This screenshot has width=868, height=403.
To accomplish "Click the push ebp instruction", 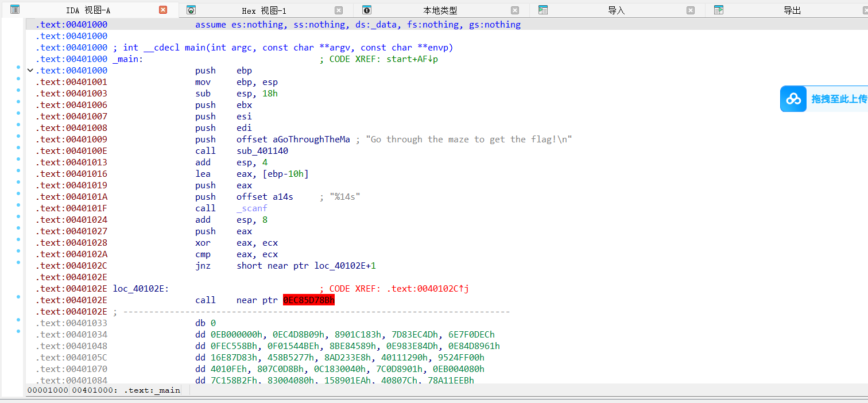I will click(223, 71).
